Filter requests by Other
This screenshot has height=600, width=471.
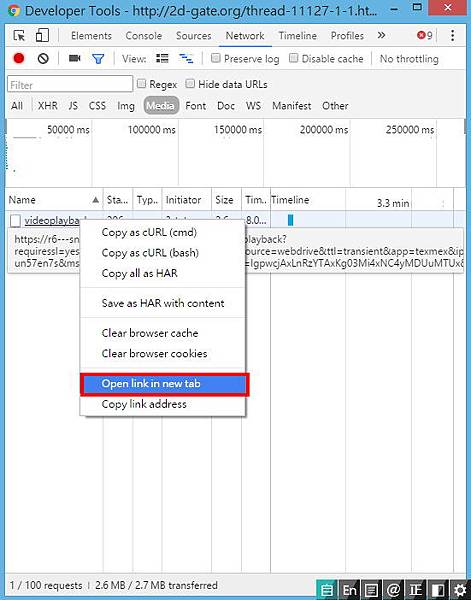click(x=335, y=106)
